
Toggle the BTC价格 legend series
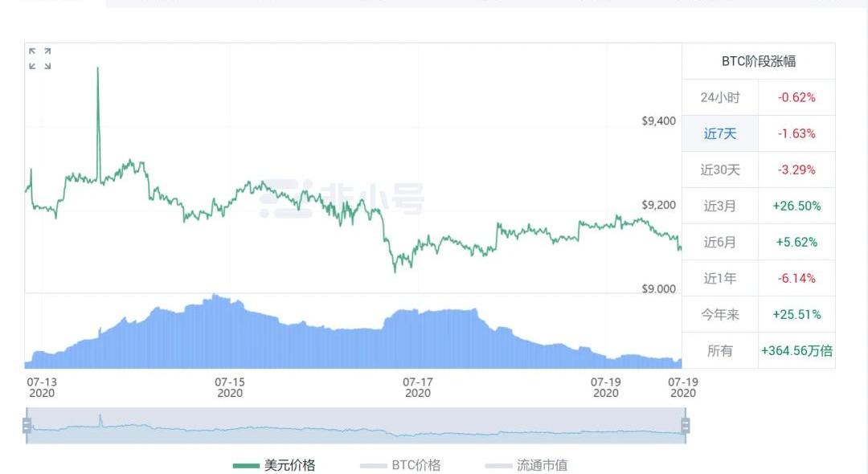(416, 465)
